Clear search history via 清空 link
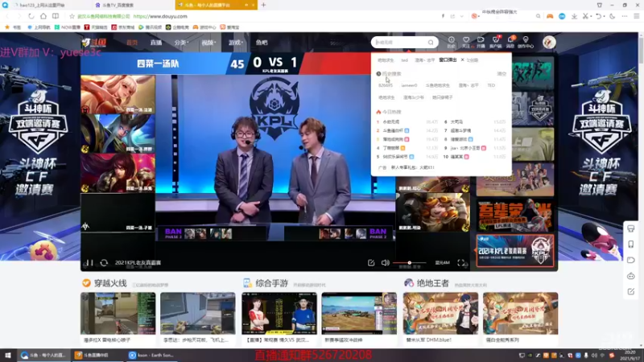 (x=502, y=74)
